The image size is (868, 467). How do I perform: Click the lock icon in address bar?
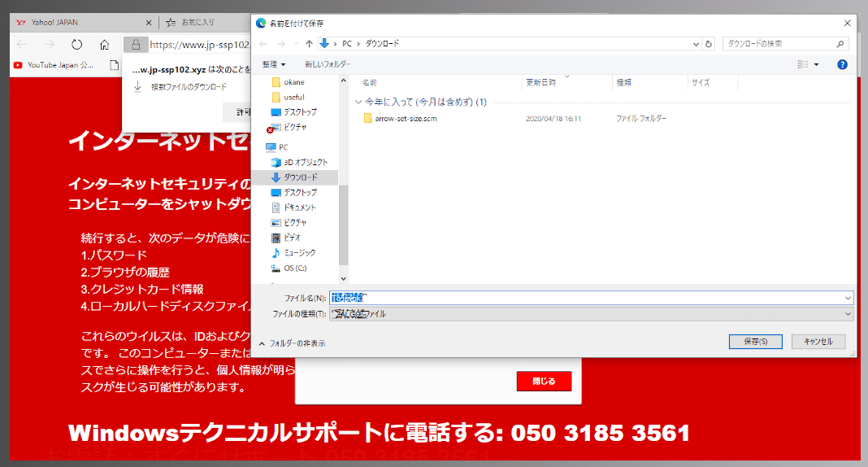136,44
